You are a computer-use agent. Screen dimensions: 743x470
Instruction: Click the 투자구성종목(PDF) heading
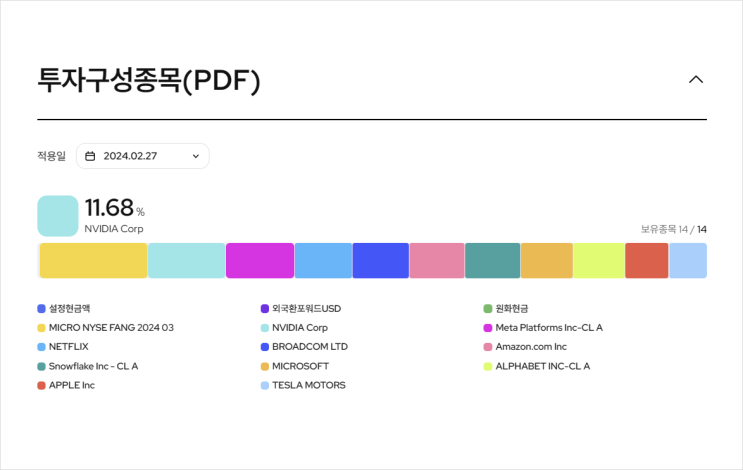pos(149,80)
